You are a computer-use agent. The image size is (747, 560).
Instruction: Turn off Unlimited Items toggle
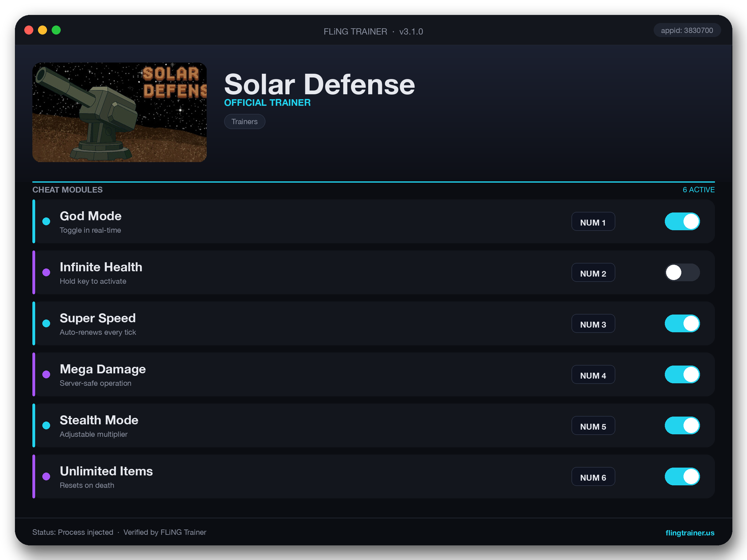[x=682, y=476]
